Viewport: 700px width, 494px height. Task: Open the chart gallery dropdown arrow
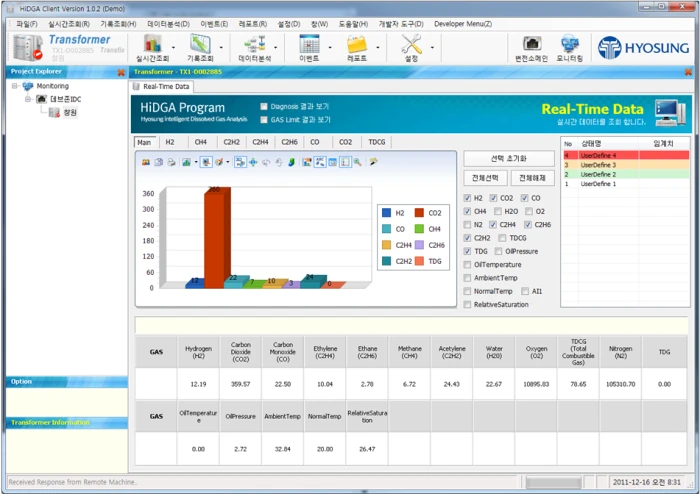(x=196, y=162)
